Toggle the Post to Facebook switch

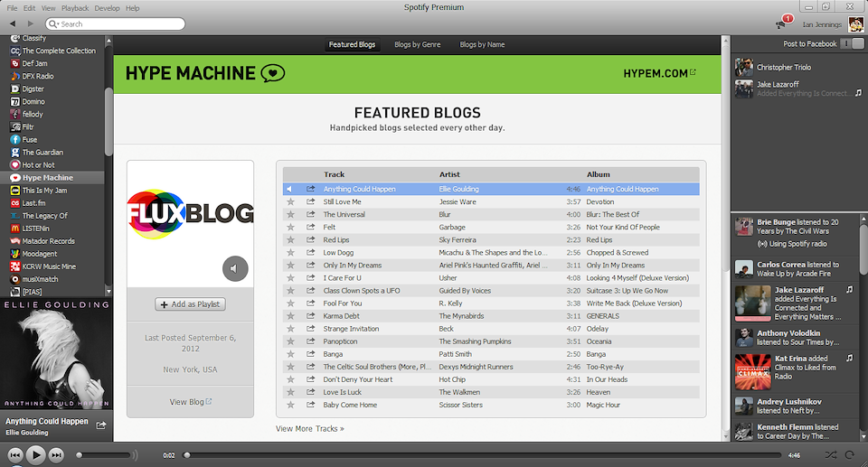(850, 44)
